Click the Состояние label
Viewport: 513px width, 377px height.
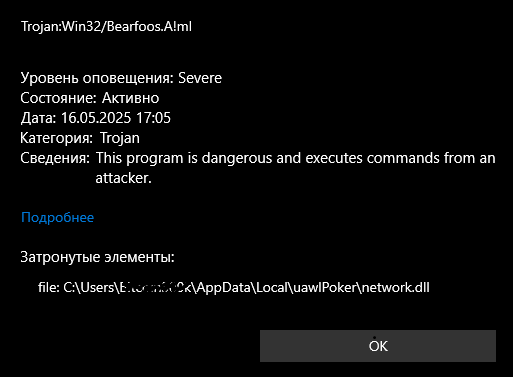[x=59, y=98]
